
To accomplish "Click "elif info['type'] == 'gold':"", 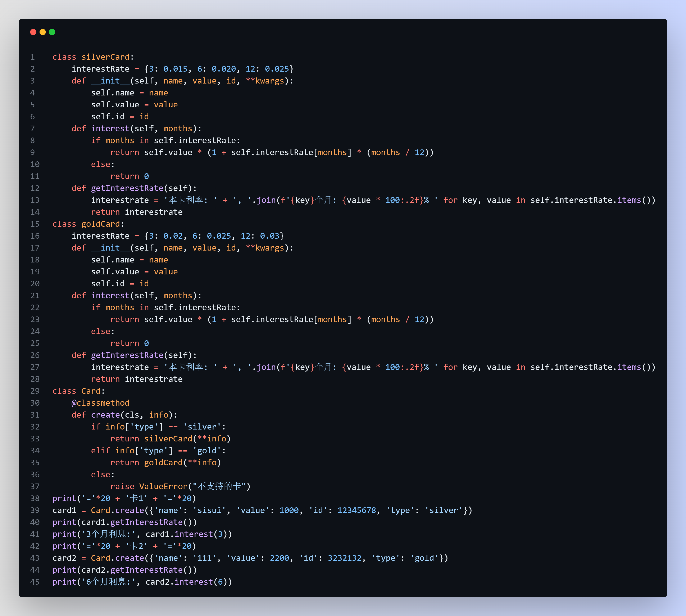I will pos(158,450).
